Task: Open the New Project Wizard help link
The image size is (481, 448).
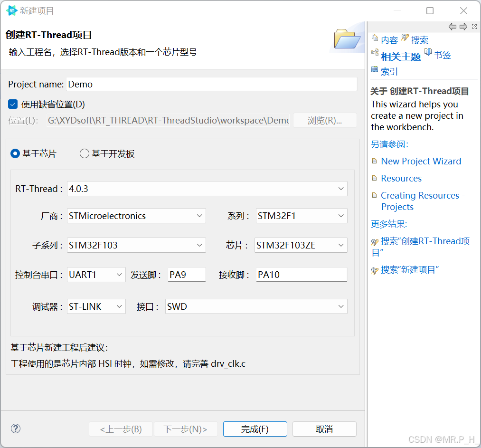Action: (421, 161)
